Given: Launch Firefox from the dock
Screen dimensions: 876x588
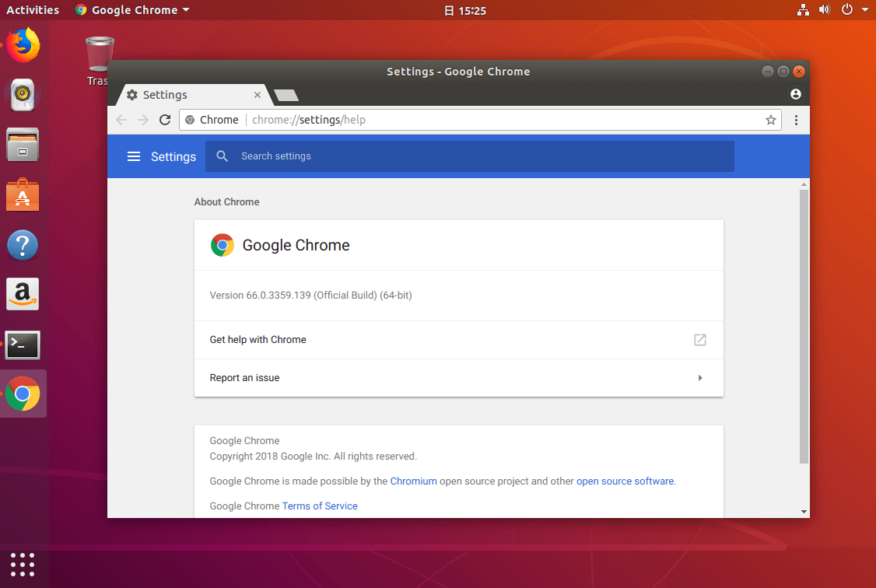Looking at the screenshot, I should point(23,44).
